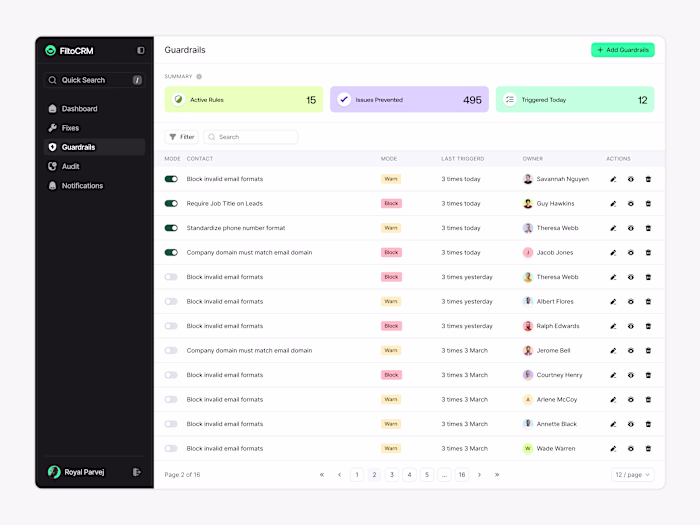The image size is (700, 525).
Task: Enable the rule owned by Albert Flores
Action: click(x=171, y=301)
